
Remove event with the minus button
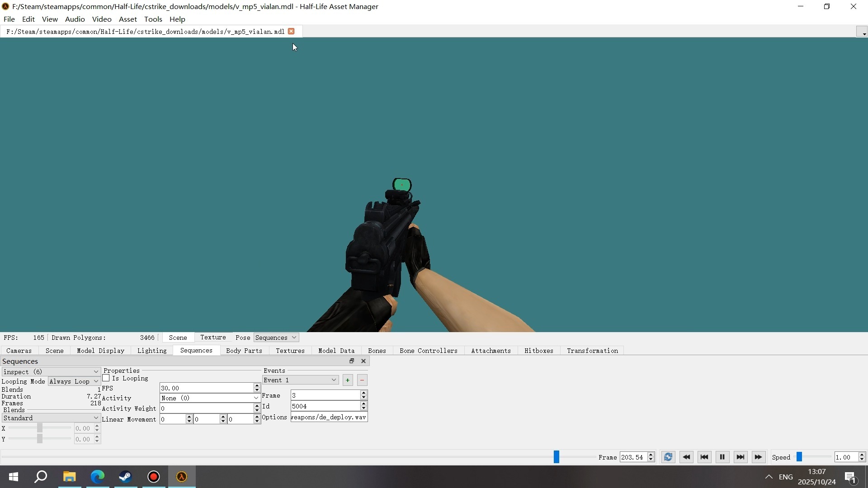[x=362, y=380]
